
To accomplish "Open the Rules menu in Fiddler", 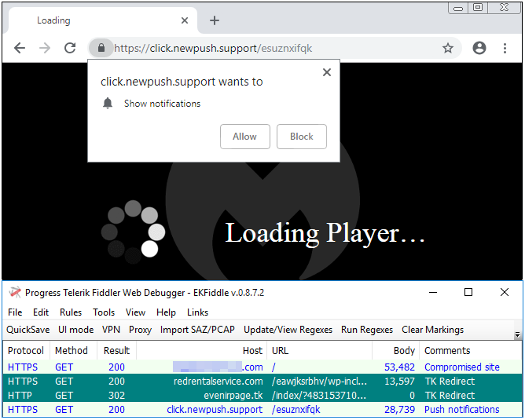I will (x=71, y=312).
